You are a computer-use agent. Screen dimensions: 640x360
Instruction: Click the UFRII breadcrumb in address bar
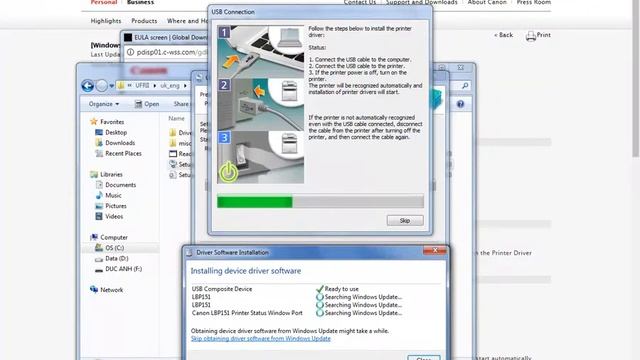[142, 86]
